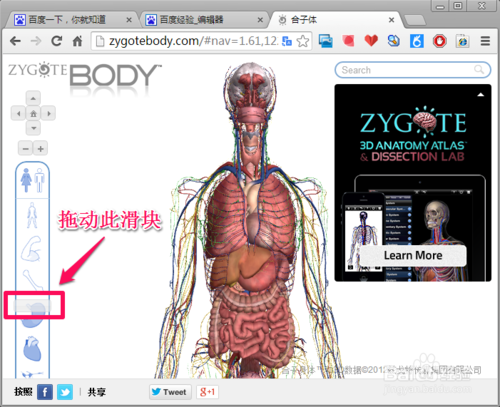Click the pan left arrow
500x407 pixels.
click(19, 114)
